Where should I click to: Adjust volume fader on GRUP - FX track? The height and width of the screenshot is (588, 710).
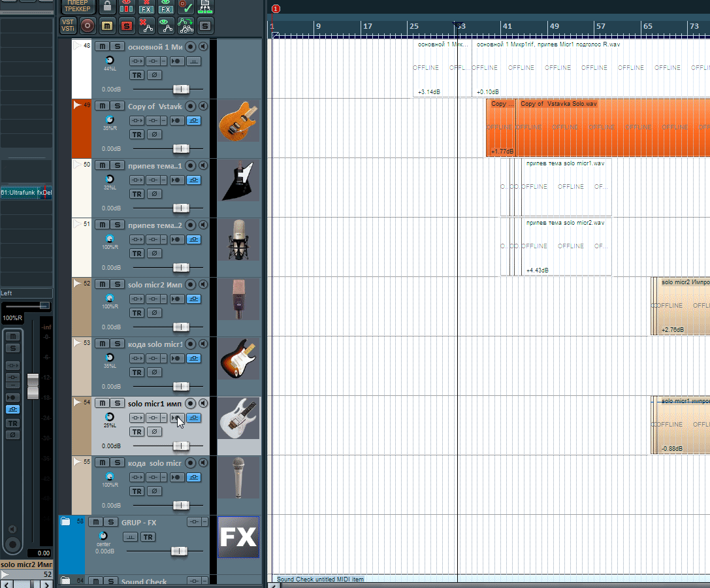coord(179,551)
